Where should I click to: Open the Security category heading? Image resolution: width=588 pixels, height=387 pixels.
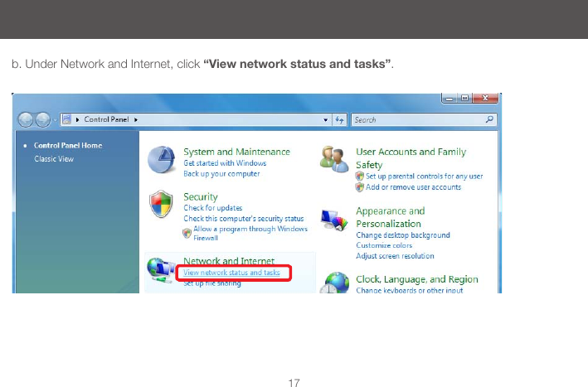pyautogui.click(x=200, y=197)
